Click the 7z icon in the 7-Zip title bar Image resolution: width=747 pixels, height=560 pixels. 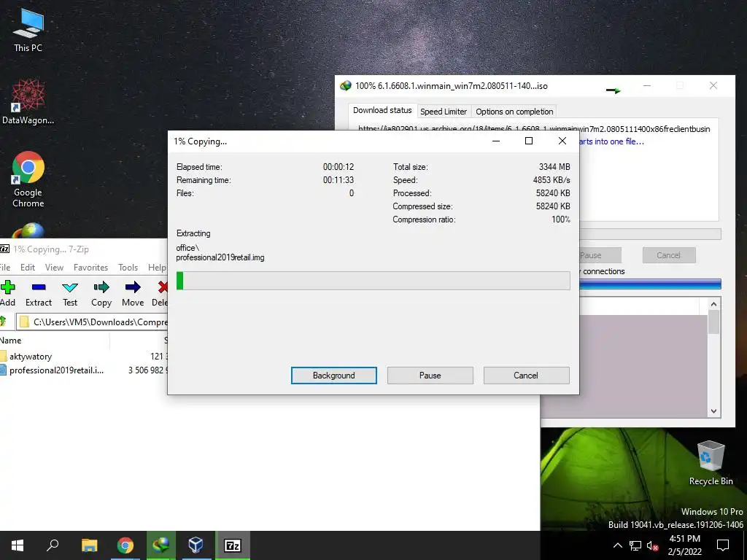tap(4, 249)
